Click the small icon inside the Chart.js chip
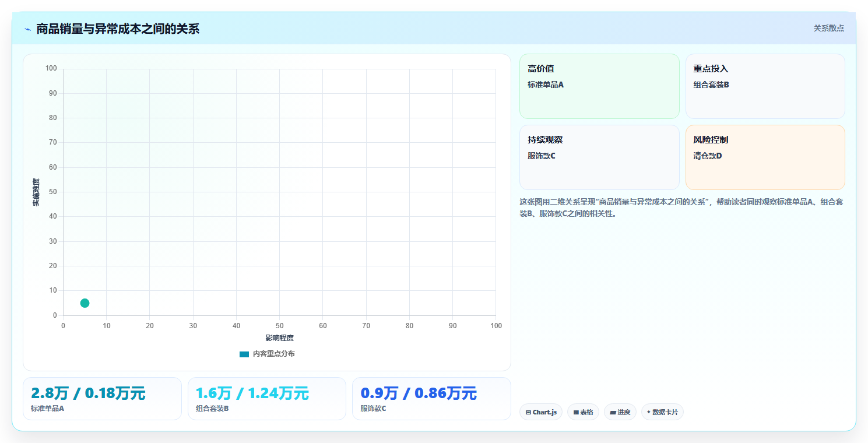This screenshot has height=443, width=868. [528, 413]
